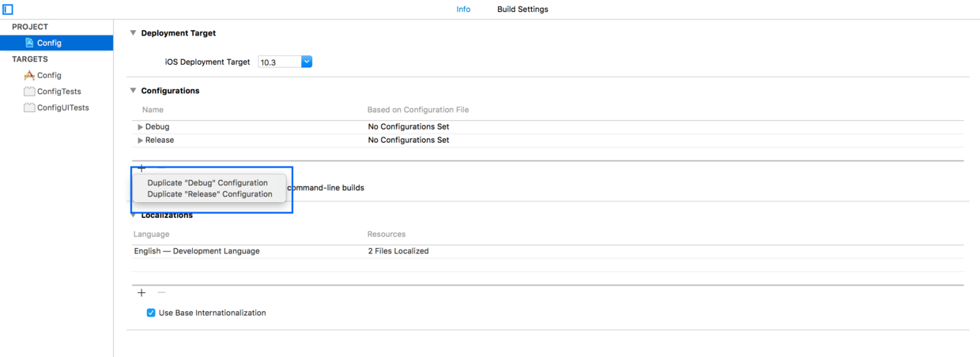Choose Duplicate "Debug" Configuration menu item
The height and width of the screenshot is (357, 980).
coord(208,182)
